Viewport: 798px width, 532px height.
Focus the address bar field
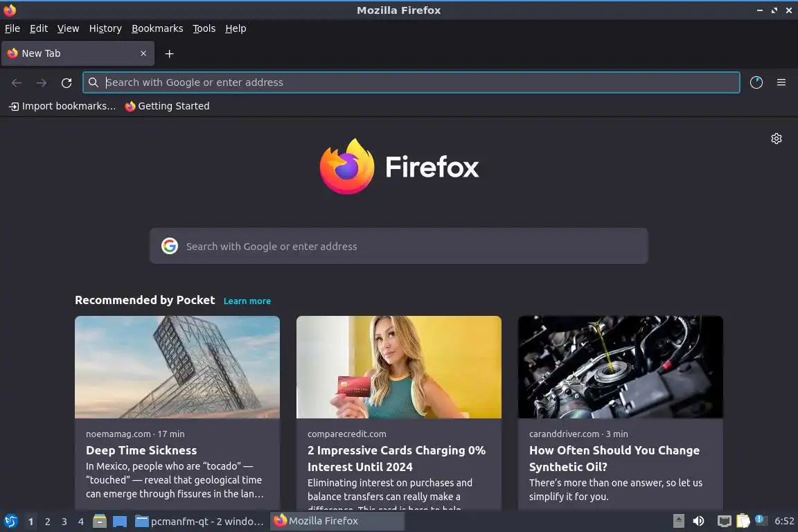[x=411, y=82]
